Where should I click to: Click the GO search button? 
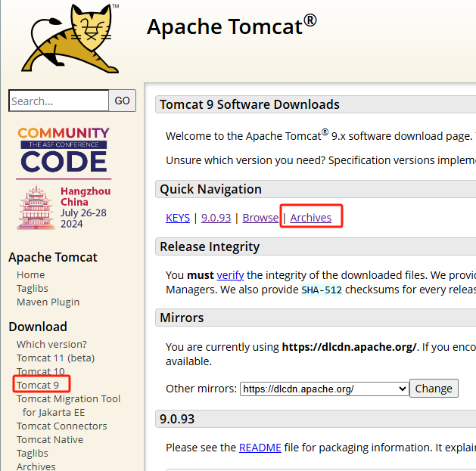[123, 101]
